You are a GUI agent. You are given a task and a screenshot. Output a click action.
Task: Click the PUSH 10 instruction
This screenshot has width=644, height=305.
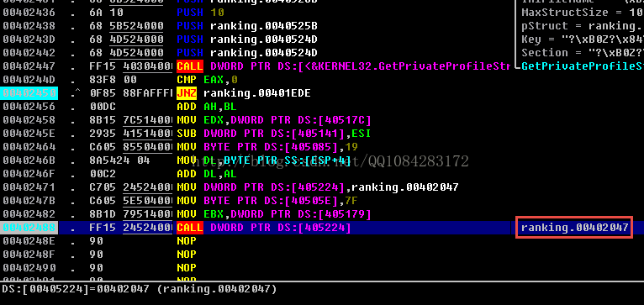click(200, 13)
